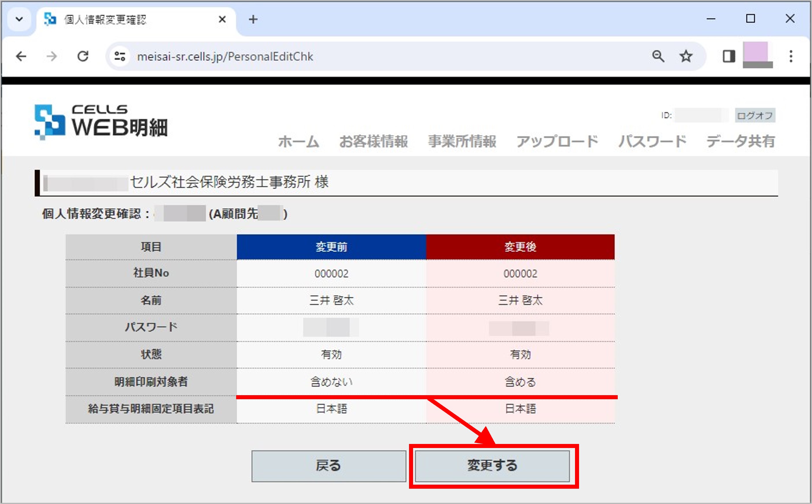The width and height of the screenshot is (812, 504).
Task: Open the browser profile avatar
Action: click(758, 55)
